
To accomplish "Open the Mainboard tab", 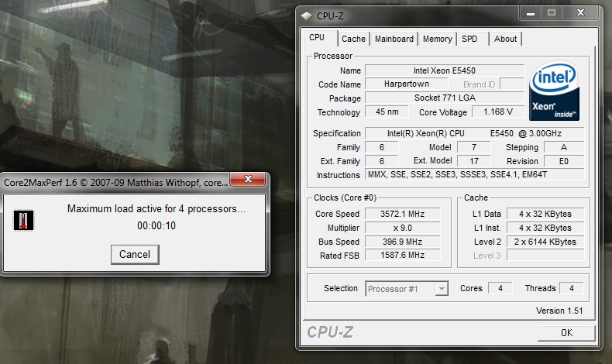I will coord(394,39).
